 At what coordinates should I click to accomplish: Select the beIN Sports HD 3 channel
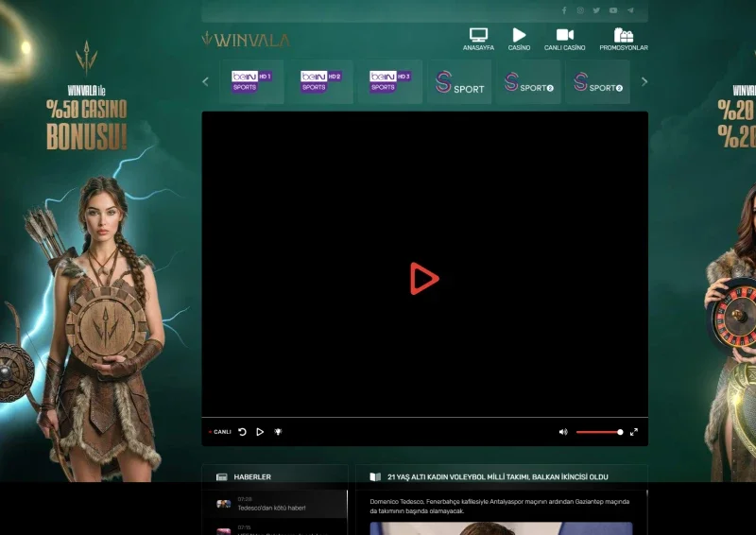point(389,81)
